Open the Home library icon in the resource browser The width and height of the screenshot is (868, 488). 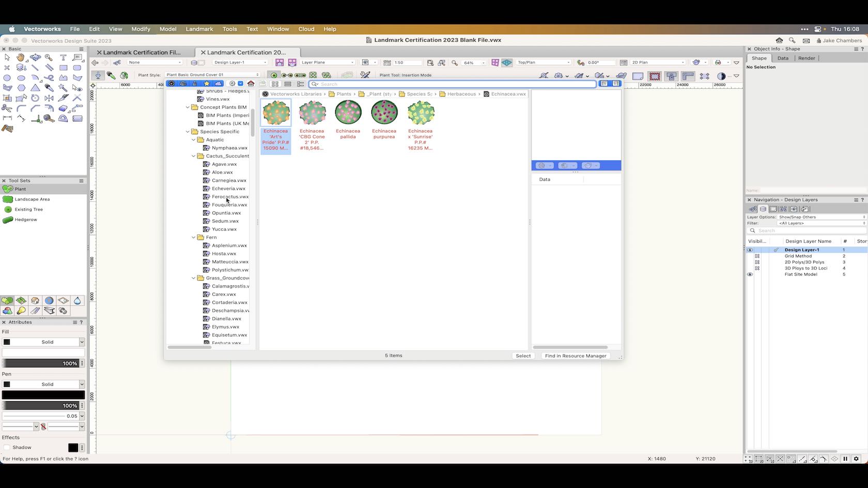tap(250, 84)
